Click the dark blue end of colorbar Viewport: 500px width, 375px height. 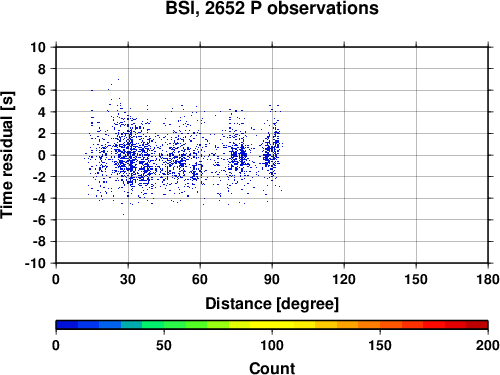(67, 325)
